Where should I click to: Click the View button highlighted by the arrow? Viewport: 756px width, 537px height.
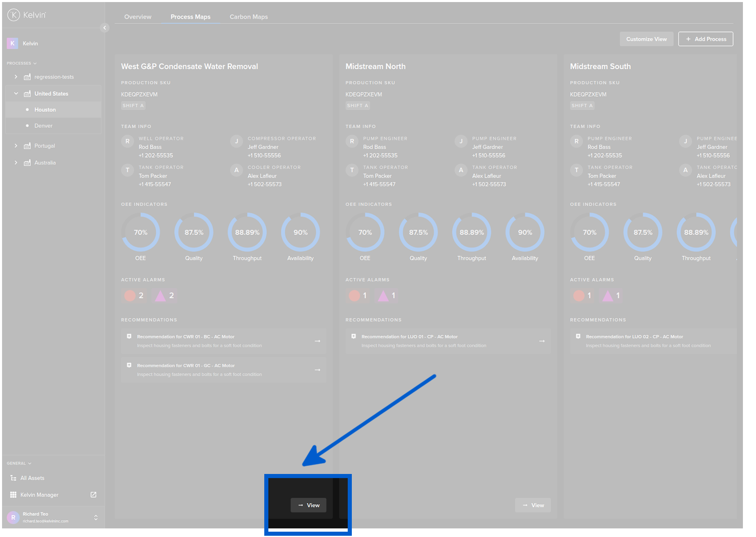(x=308, y=505)
